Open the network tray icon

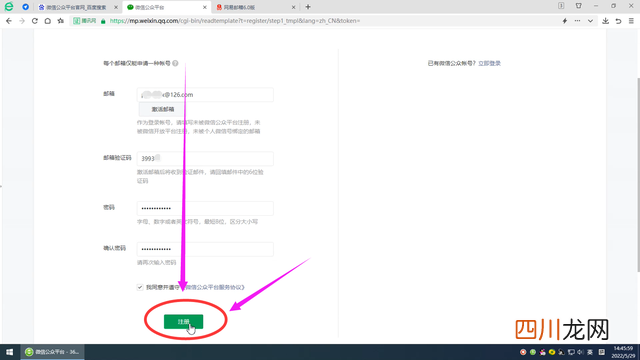(x=571, y=352)
